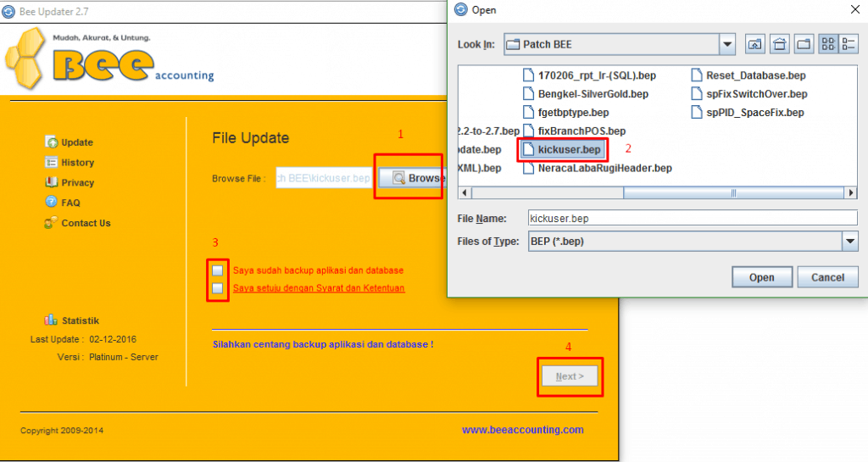Click file icon of NeracaLabaRugiHeader.bep
868x462 pixels.
click(x=529, y=168)
